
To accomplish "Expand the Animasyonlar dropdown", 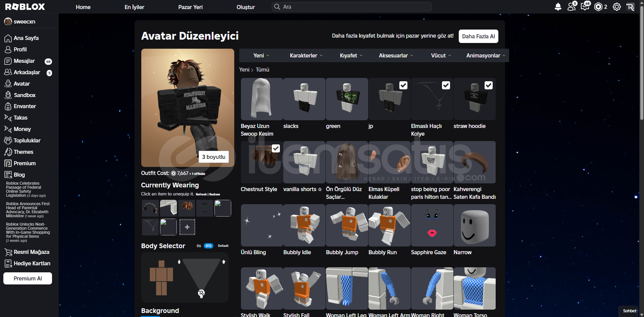I will [x=486, y=55].
